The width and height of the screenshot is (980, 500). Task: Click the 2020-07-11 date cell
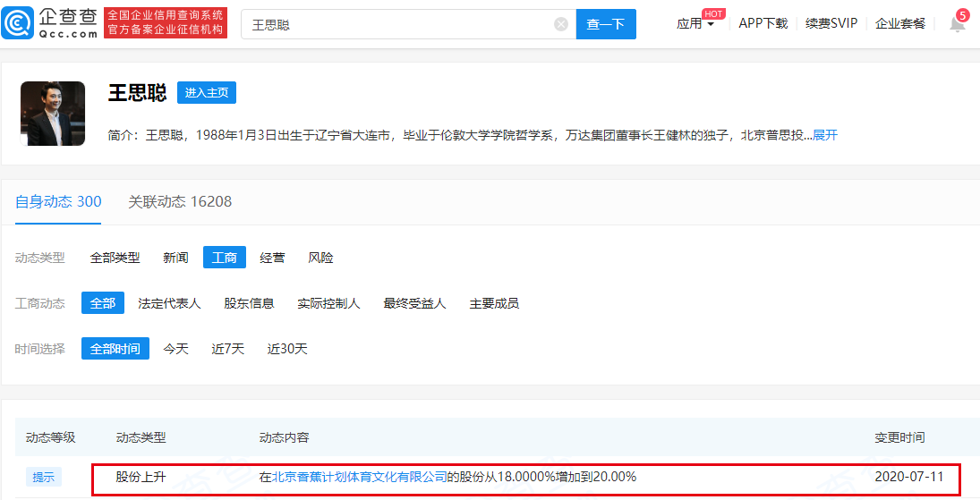pos(908,477)
